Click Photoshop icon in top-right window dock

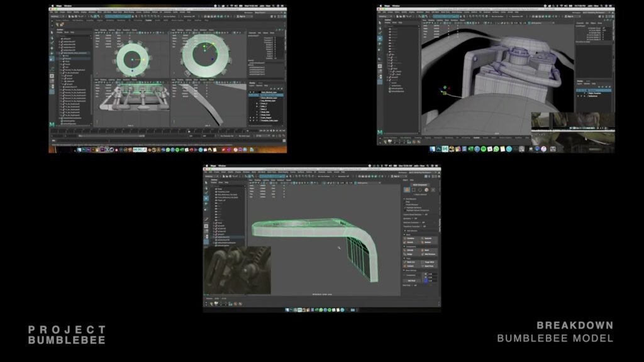[x=439, y=148]
